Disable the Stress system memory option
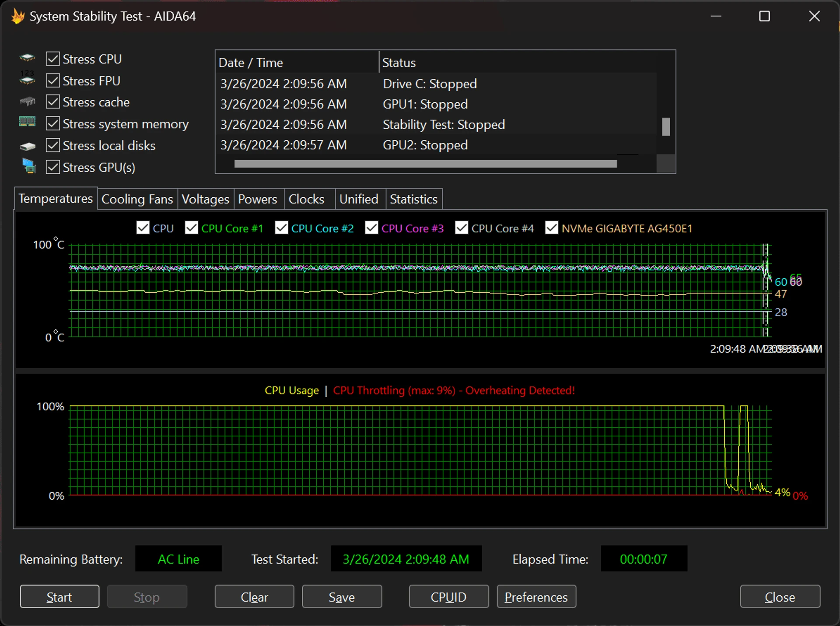The image size is (840, 626). click(x=53, y=124)
